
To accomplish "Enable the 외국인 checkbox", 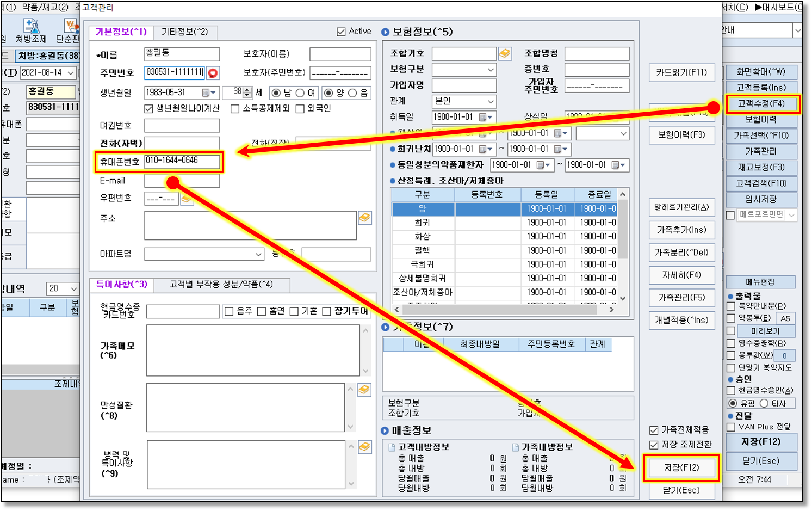I will [300, 109].
